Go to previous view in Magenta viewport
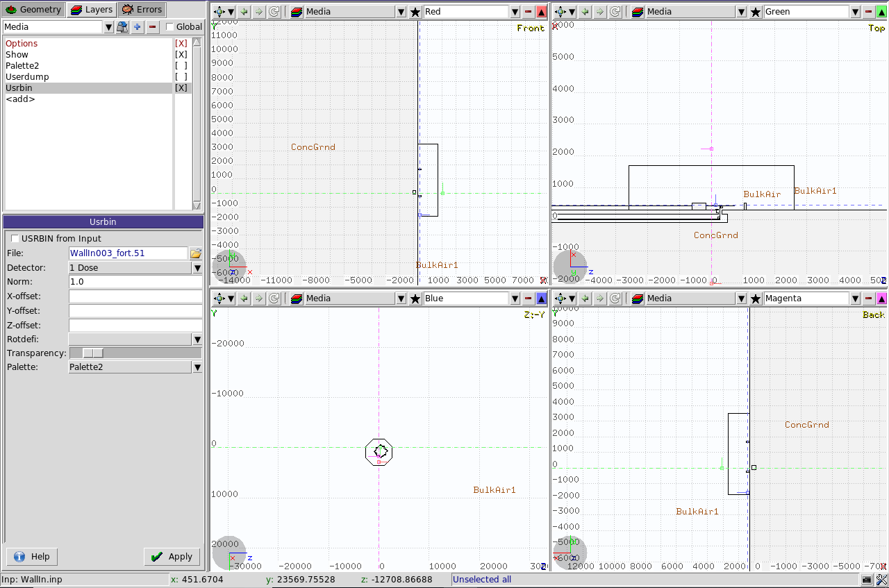 click(584, 299)
